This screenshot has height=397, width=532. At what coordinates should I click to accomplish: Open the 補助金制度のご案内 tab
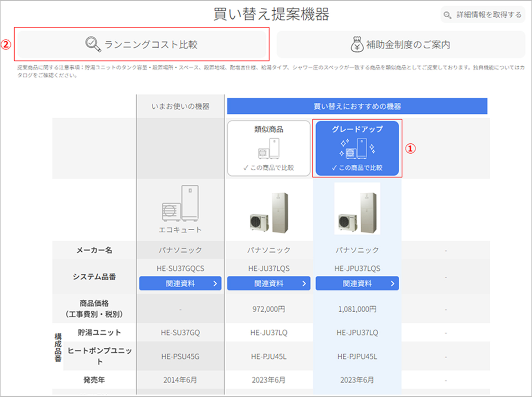[x=408, y=44]
